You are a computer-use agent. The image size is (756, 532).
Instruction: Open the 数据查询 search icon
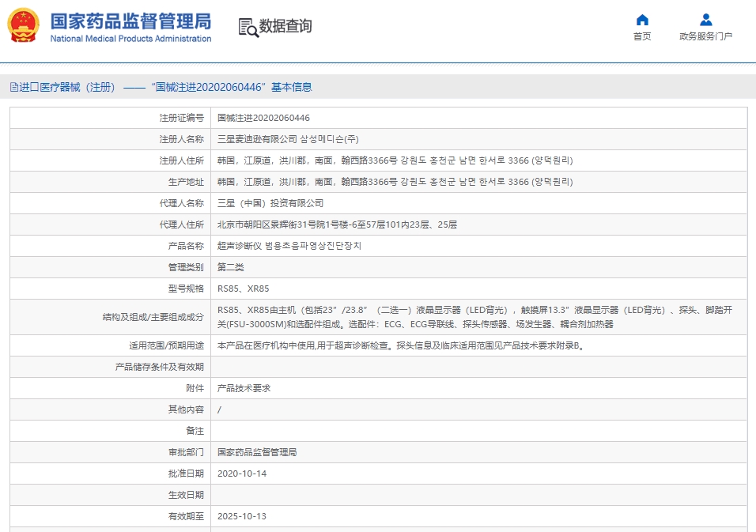pos(248,27)
